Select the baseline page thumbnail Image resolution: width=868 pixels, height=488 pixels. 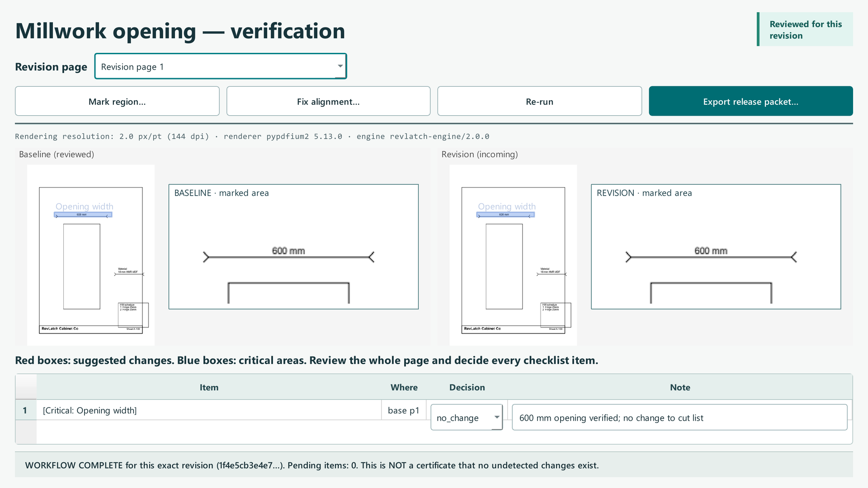91,255
